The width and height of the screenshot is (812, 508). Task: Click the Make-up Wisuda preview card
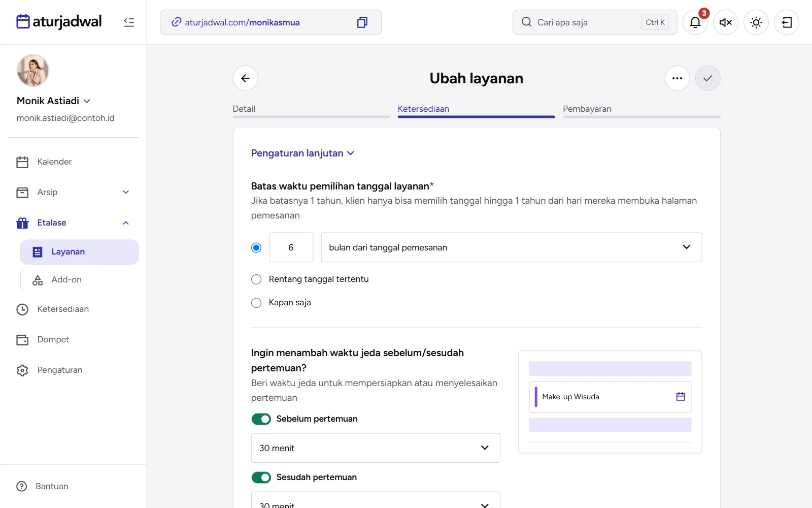610,397
